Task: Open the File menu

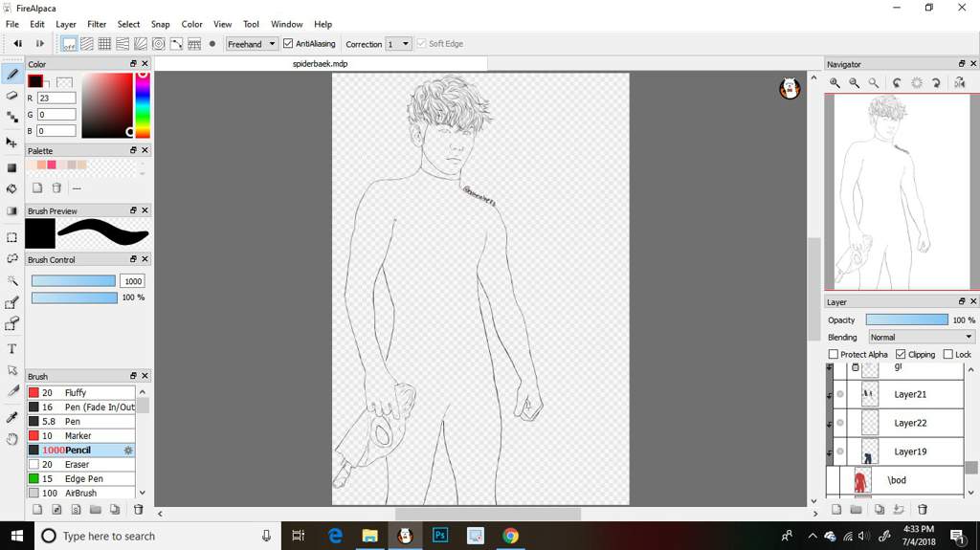Action: point(12,24)
